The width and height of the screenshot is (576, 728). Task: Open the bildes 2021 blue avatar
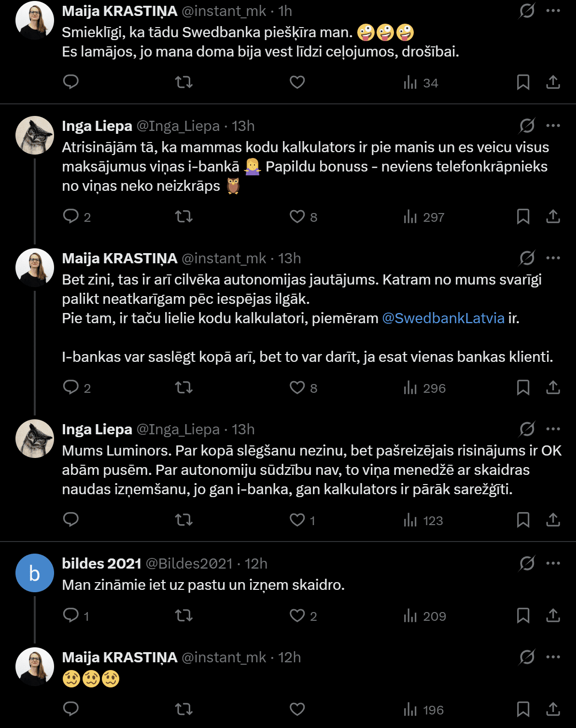tap(35, 573)
